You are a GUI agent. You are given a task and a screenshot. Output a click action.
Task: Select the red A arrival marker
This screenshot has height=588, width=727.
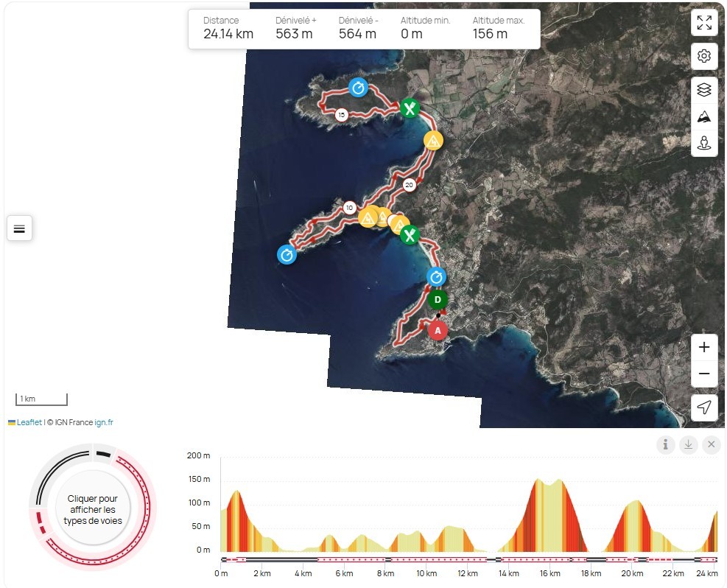click(x=438, y=331)
